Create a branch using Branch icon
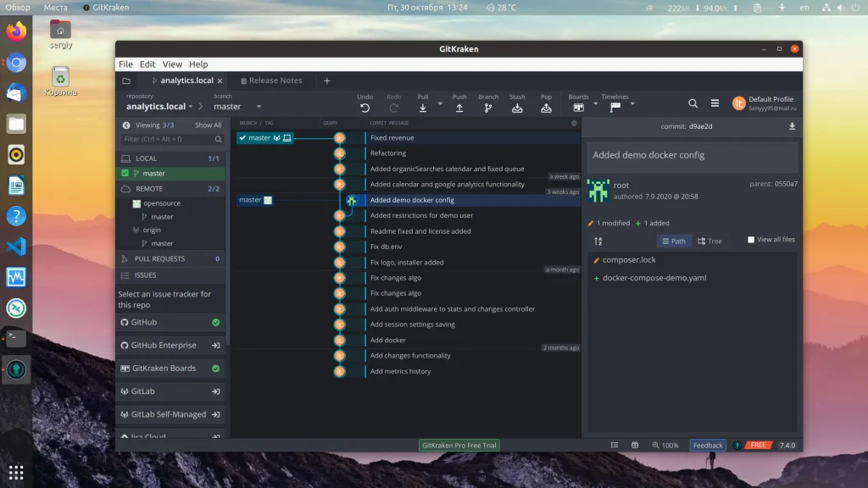The image size is (868, 488). click(488, 108)
